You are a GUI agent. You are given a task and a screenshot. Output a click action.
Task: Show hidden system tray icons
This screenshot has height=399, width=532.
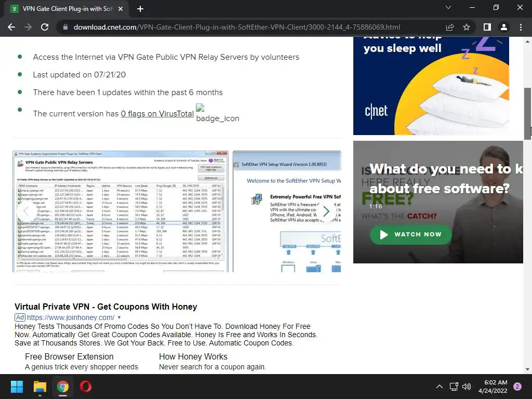pos(440,387)
